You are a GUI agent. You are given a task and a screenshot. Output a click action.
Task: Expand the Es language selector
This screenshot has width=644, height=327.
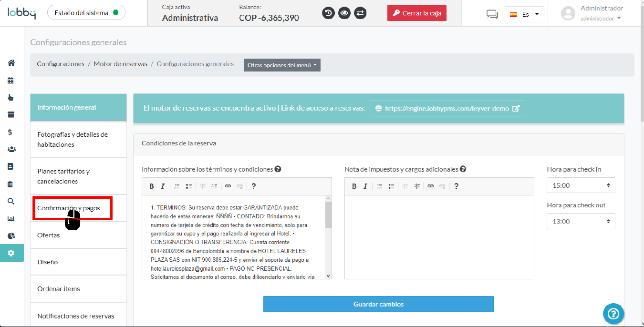[525, 14]
